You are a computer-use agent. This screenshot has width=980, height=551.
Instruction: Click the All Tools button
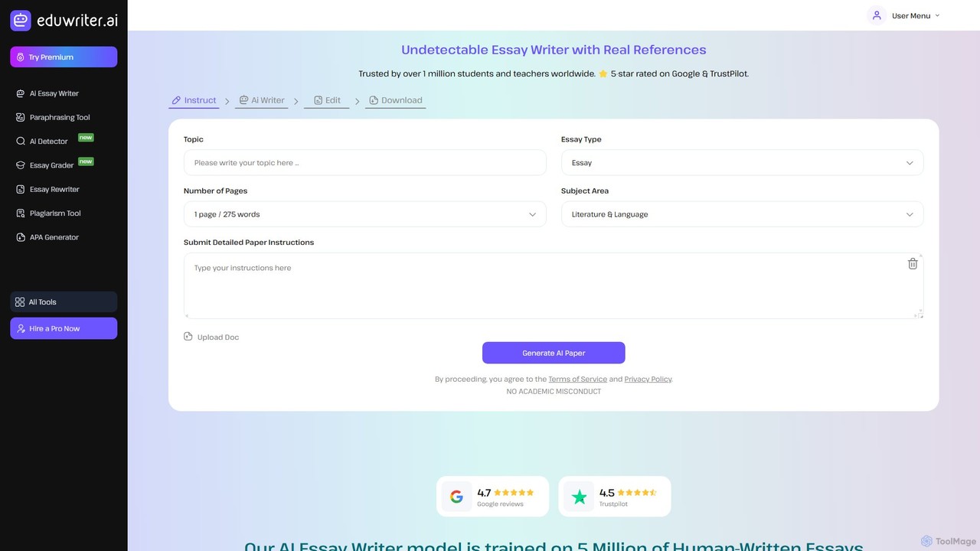[64, 302]
